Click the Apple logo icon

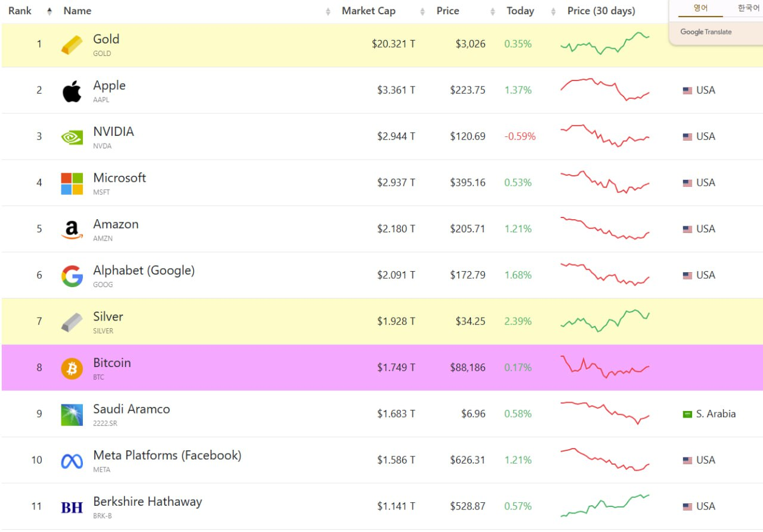[72, 91]
